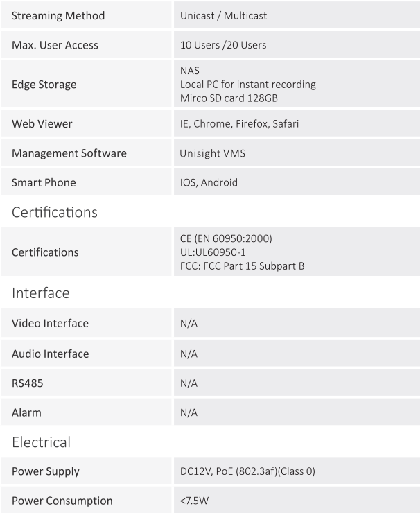Click the FCC Part 15 Subpart B line
Image resolution: width=420 pixels, height=513 pixels.
coord(243,266)
